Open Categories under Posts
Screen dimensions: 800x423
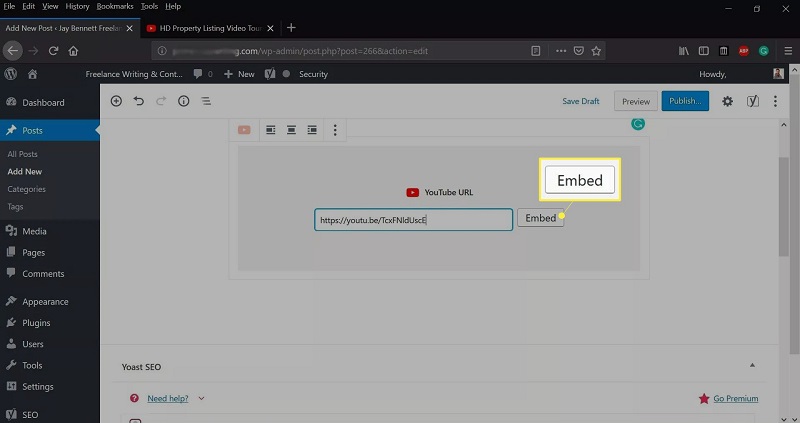point(27,189)
